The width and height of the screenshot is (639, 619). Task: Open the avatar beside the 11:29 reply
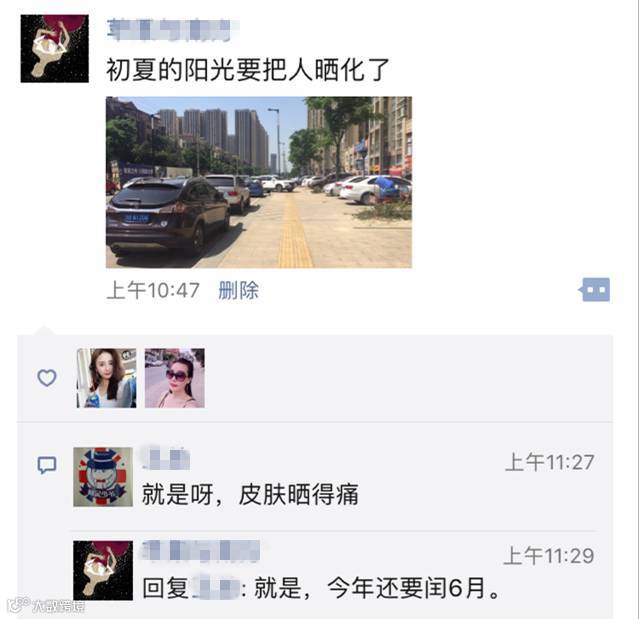[103, 570]
